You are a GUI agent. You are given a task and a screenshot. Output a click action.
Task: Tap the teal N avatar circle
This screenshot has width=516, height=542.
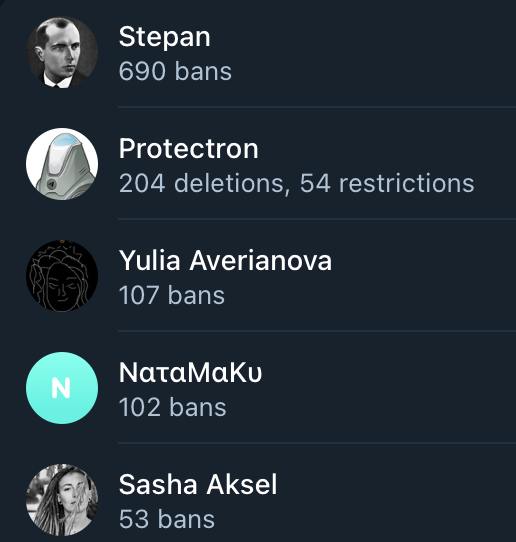click(62, 388)
